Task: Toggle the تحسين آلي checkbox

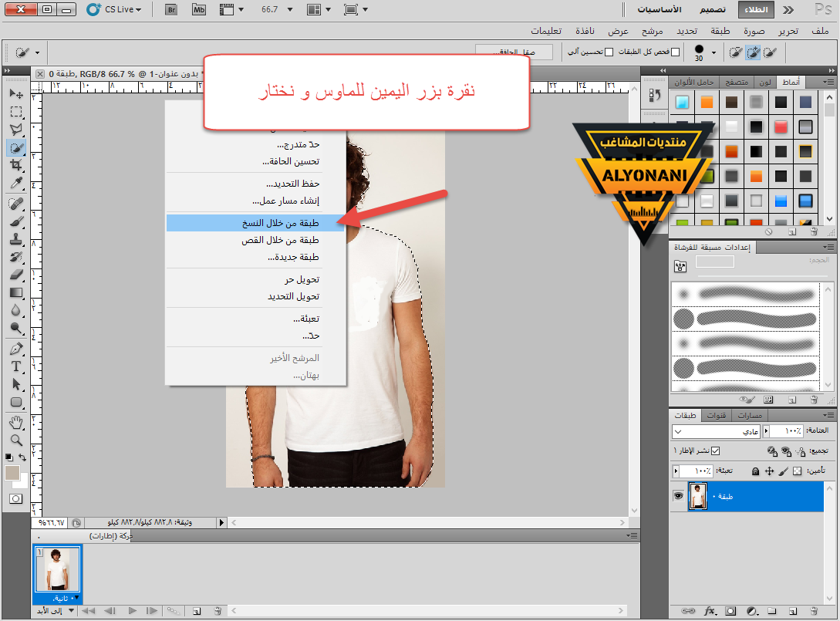Action: click(609, 52)
